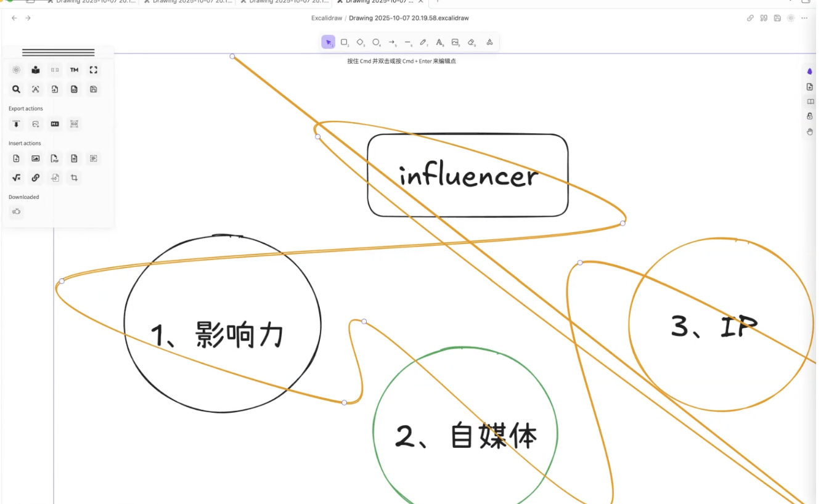Click the faded file icon beside the crop icon
821x504 pixels.
point(55,178)
